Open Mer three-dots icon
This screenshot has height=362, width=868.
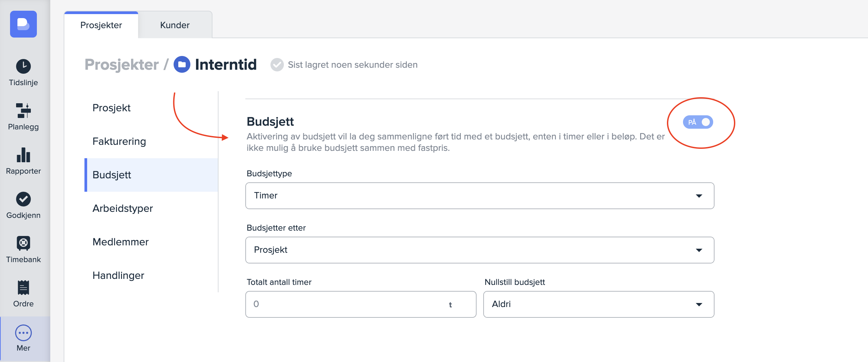point(23,333)
